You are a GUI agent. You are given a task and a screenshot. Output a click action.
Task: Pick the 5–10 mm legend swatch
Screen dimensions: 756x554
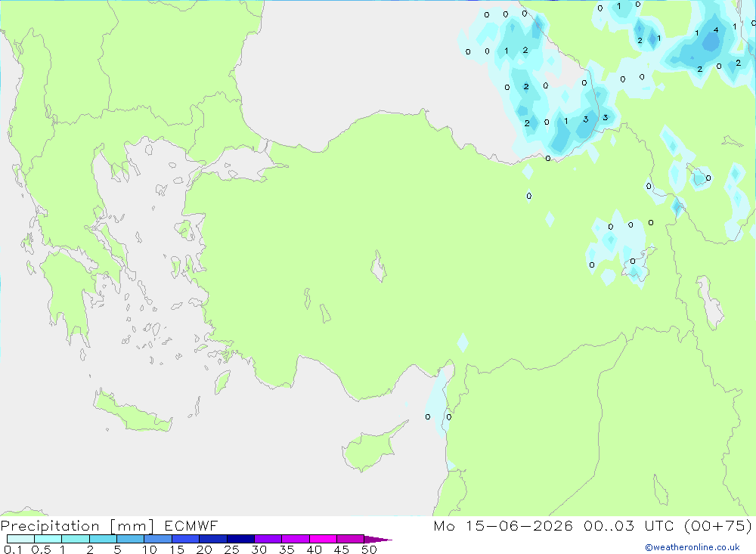coord(131,539)
